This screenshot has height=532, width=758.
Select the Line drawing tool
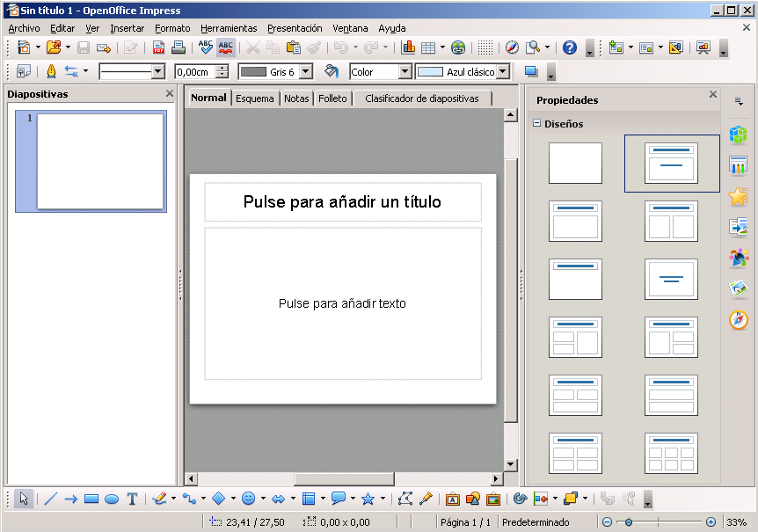click(x=51, y=499)
